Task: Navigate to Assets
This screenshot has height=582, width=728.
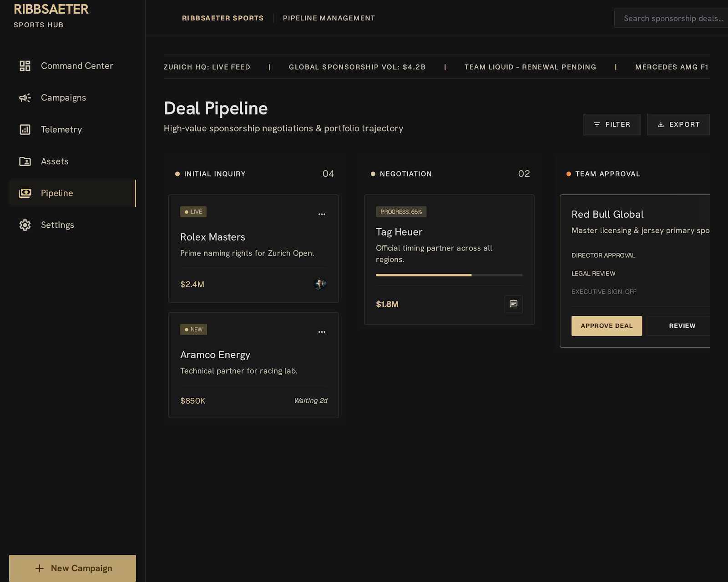Action: pos(72,161)
